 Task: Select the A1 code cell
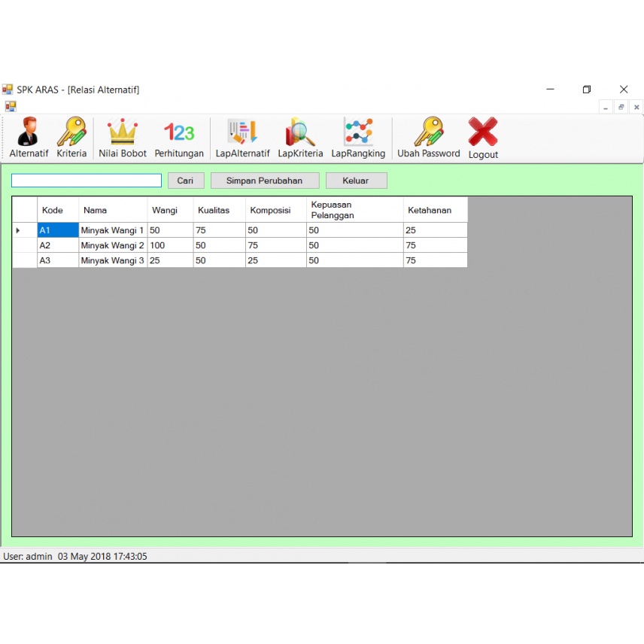coord(58,230)
